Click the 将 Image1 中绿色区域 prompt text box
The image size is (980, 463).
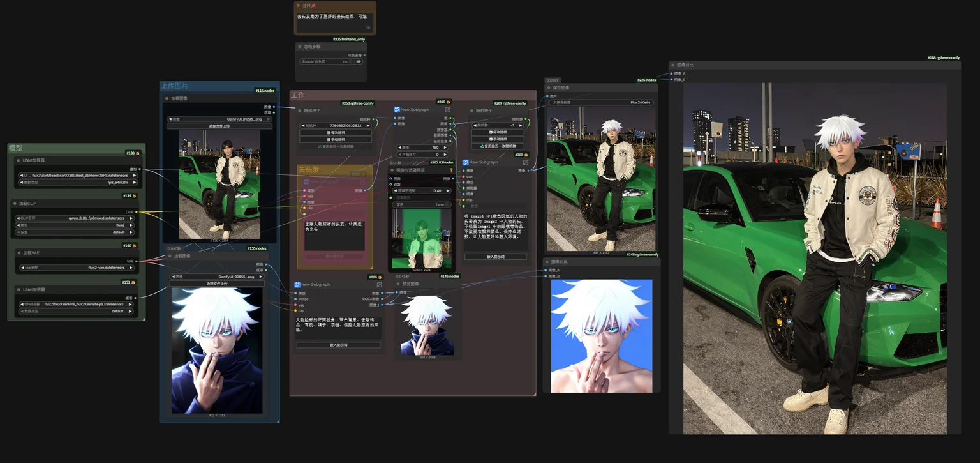[496, 232]
